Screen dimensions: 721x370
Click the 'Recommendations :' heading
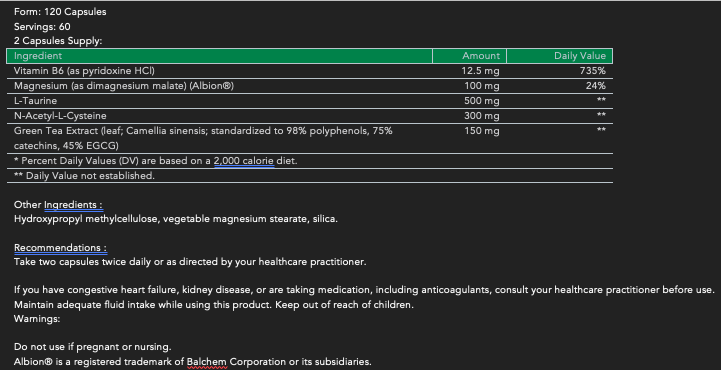click(60, 248)
